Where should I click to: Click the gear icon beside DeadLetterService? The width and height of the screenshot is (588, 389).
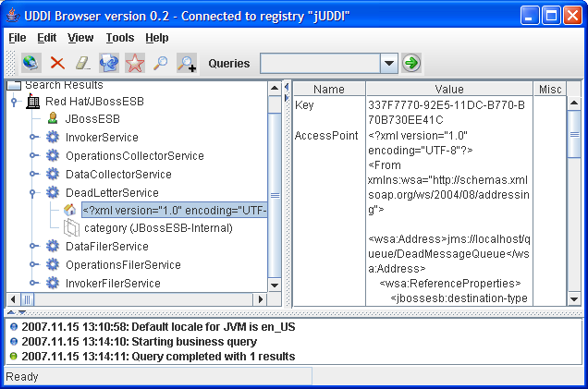[x=53, y=192]
